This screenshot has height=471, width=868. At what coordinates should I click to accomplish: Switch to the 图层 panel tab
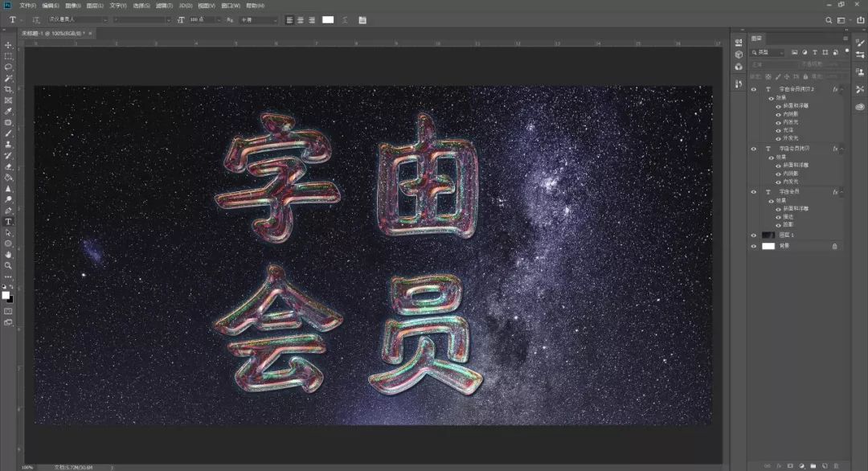(756, 38)
